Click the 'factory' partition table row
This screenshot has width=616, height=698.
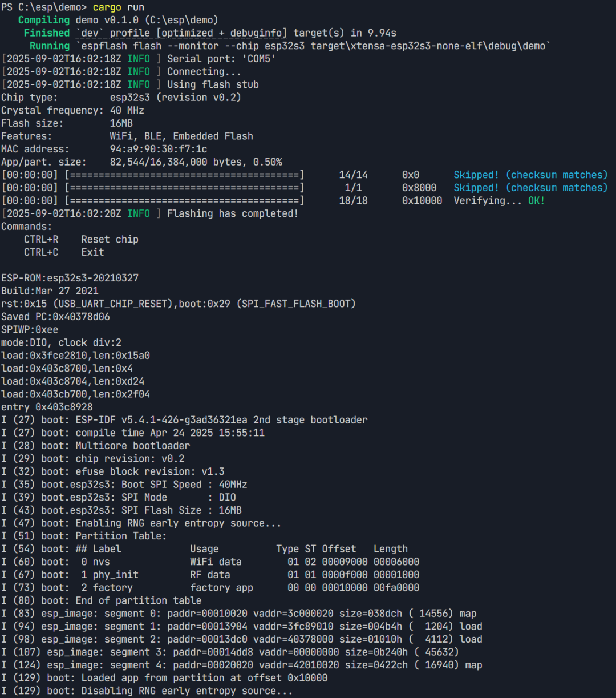(210, 588)
